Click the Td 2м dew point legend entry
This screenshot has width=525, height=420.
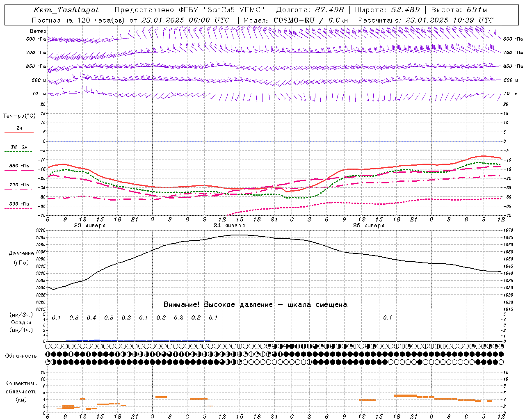19,147
